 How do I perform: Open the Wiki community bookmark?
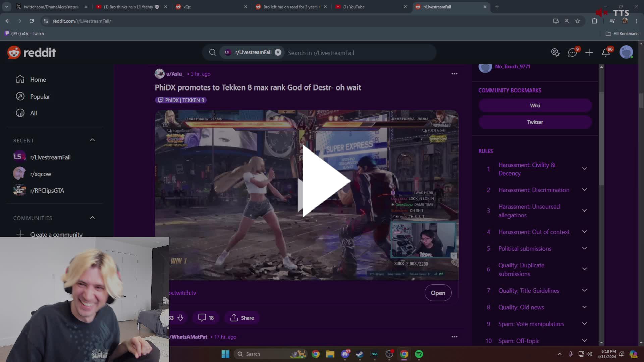pos(535,105)
